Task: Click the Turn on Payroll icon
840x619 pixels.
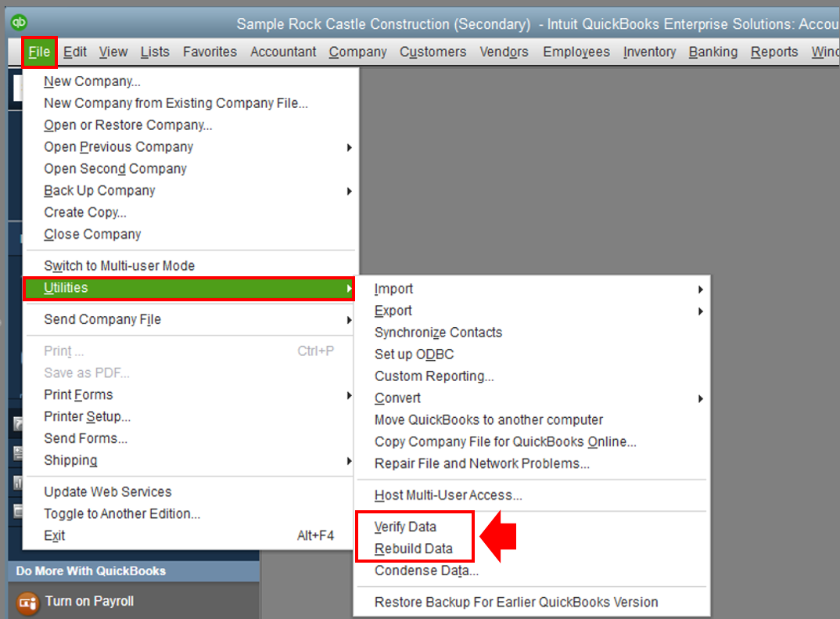Action: 27,603
